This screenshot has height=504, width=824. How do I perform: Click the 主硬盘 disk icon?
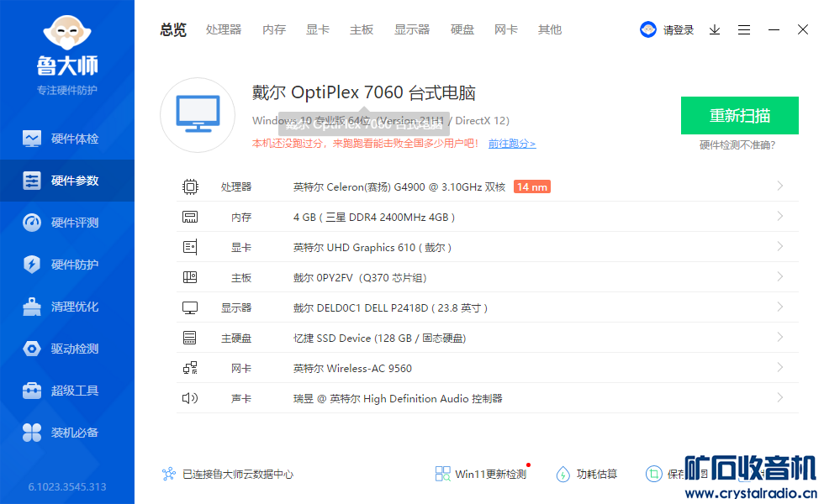190,338
